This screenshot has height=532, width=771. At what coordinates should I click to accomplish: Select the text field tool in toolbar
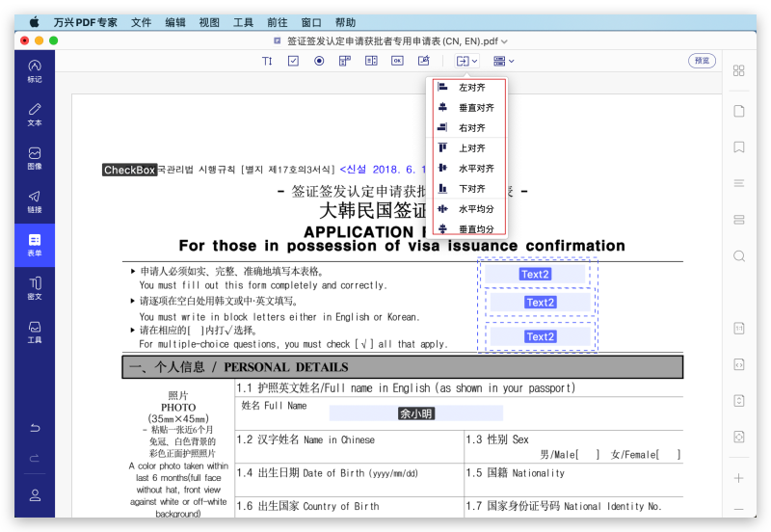click(x=268, y=61)
